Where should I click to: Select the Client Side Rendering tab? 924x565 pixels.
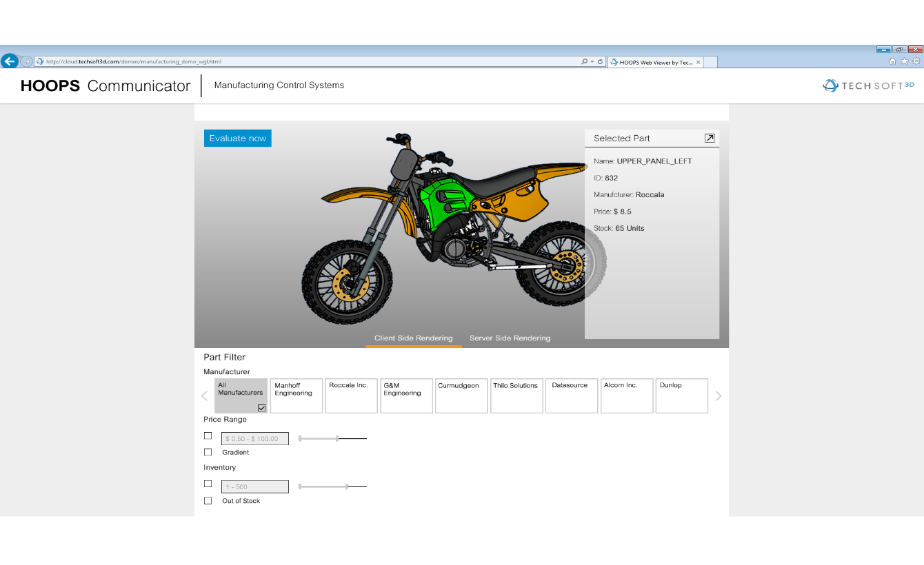(413, 338)
